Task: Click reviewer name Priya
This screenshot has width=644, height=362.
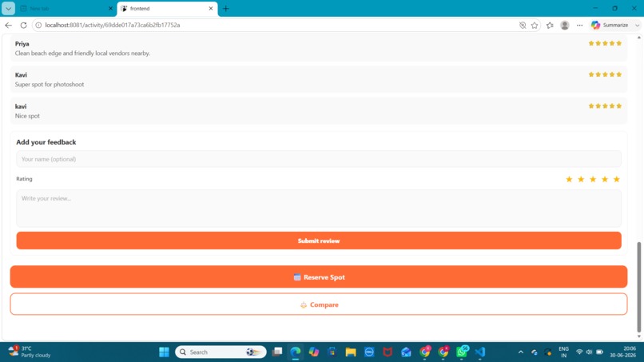Action: pyautogui.click(x=22, y=44)
